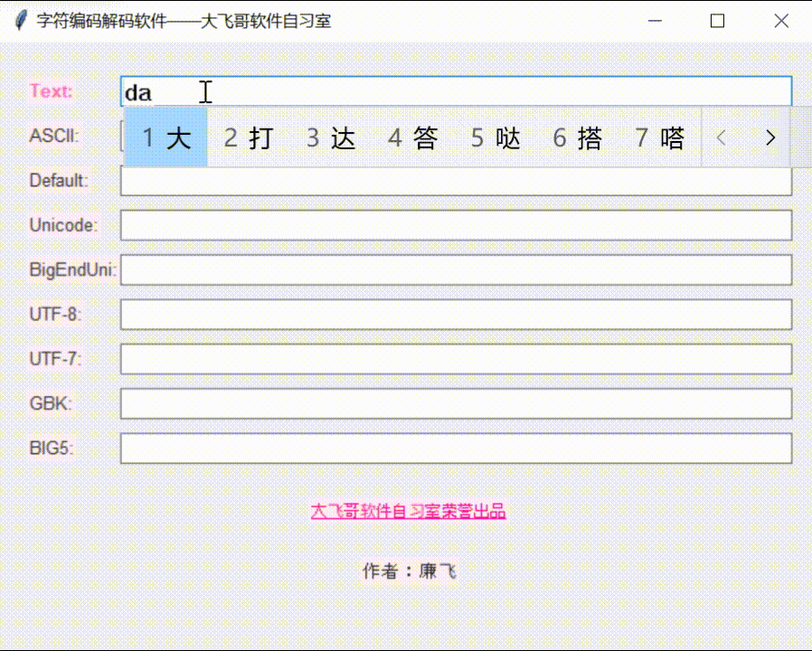This screenshot has height=651, width=812.
Task: Click the UTF-8: label
Action: pyautogui.click(x=55, y=314)
